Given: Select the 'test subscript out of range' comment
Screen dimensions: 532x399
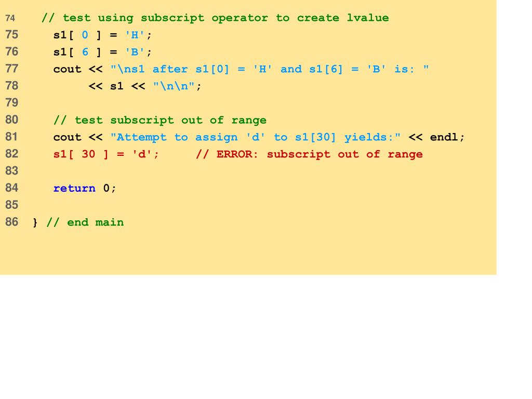Looking at the screenshot, I should tap(160, 120).
